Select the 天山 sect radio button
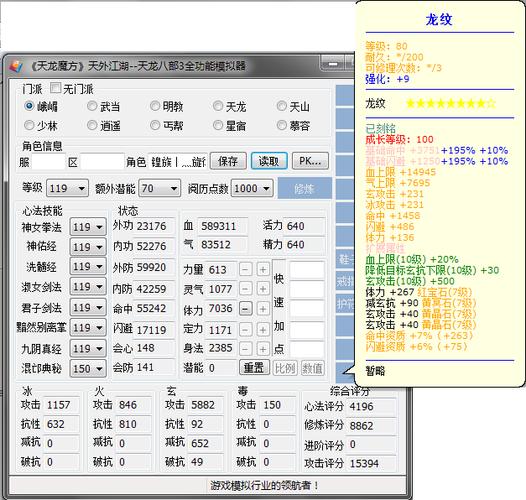Screen dimensions: 526x500 281,106
